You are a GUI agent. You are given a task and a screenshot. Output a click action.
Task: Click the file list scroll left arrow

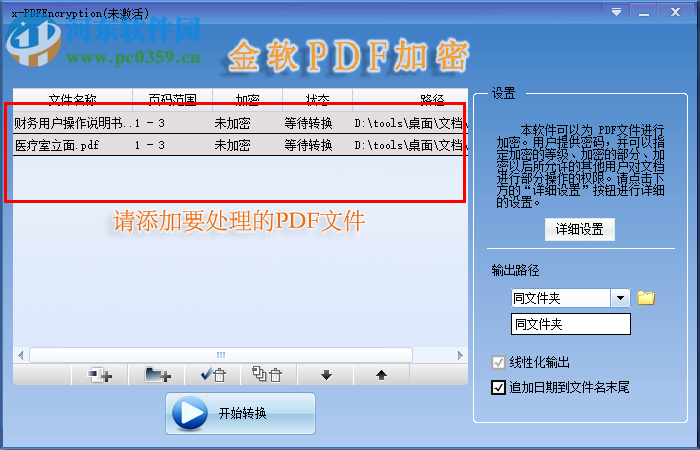21,355
